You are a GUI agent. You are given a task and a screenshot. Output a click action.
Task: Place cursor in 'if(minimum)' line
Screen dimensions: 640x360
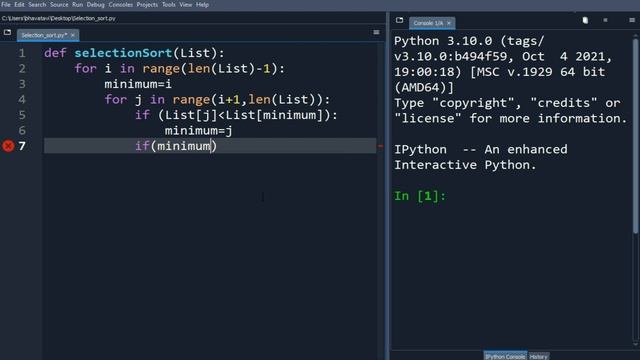coord(176,146)
